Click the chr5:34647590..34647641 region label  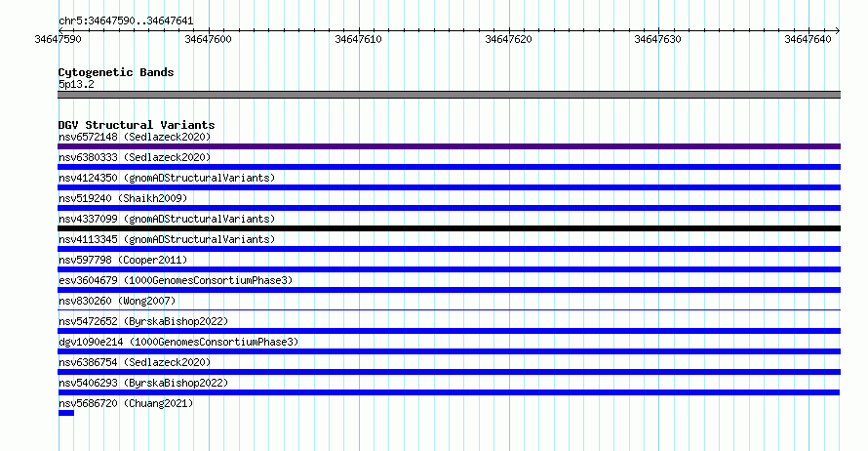click(x=126, y=21)
